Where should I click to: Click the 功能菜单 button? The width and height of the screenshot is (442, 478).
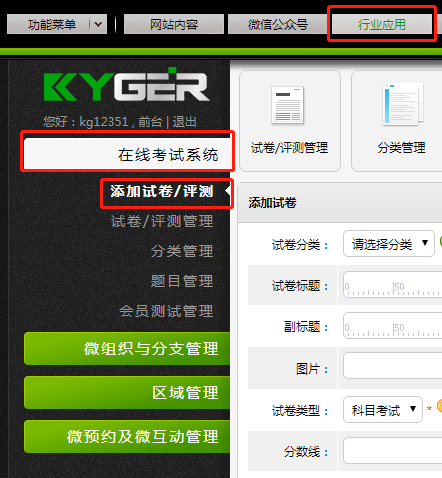coord(52,24)
